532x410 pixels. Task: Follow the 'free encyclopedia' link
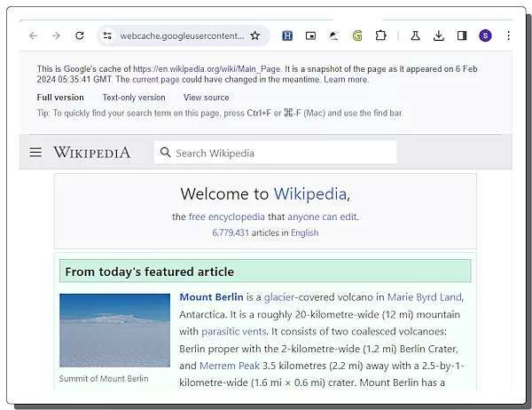[227, 217]
